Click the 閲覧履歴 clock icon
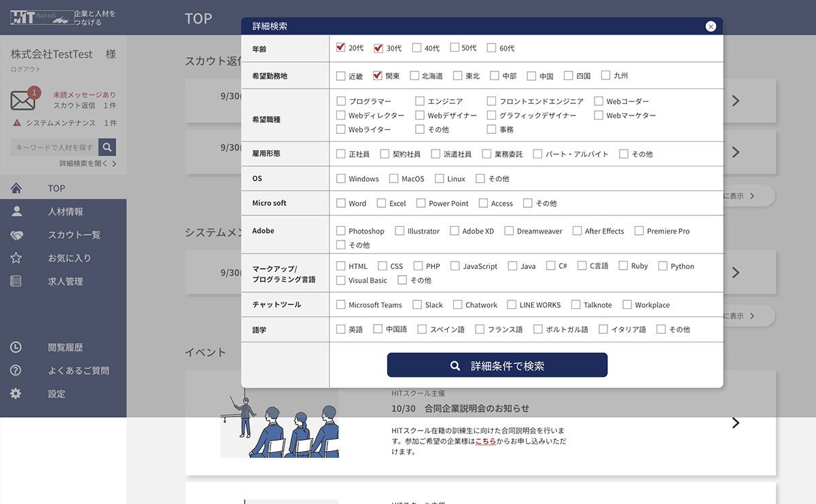The width and height of the screenshot is (816, 504). 16,347
